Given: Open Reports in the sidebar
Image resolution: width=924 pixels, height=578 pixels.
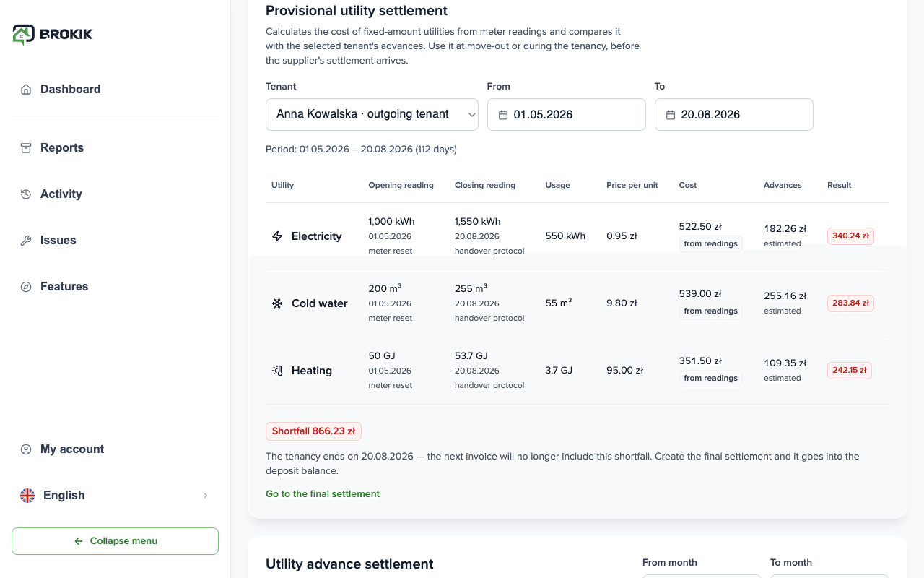Looking at the screenshot, I should point(115,148).
